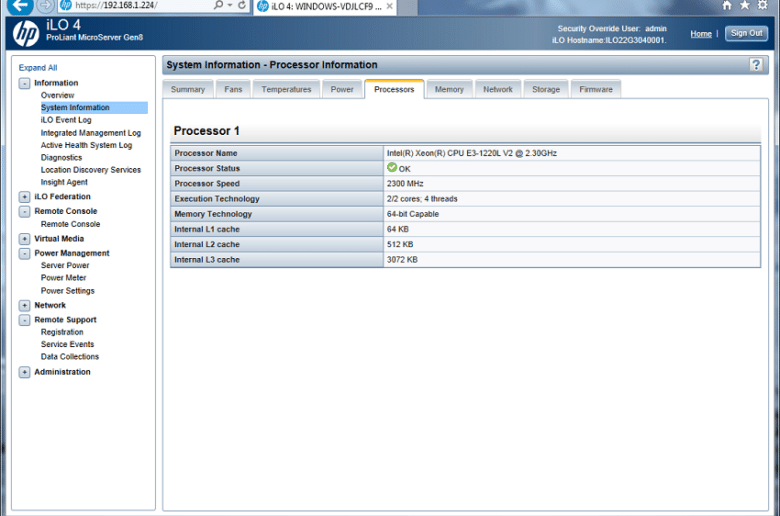
Task: Expand the Administration section
Action: [x=24, y=372]
